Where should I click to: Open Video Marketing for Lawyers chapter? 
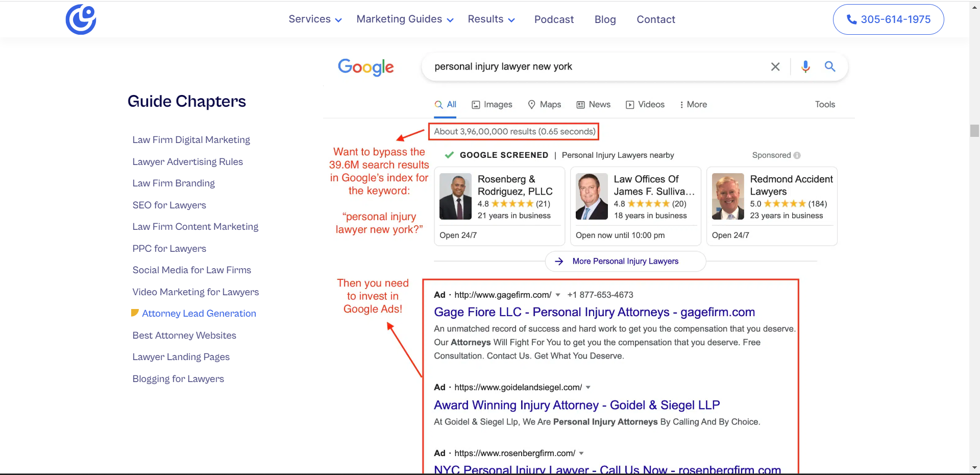[195, 292]
